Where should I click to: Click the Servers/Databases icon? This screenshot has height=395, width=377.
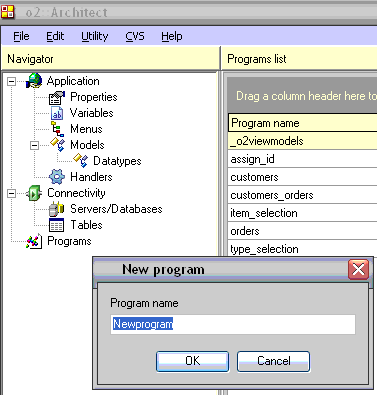[x=57, y=209]
